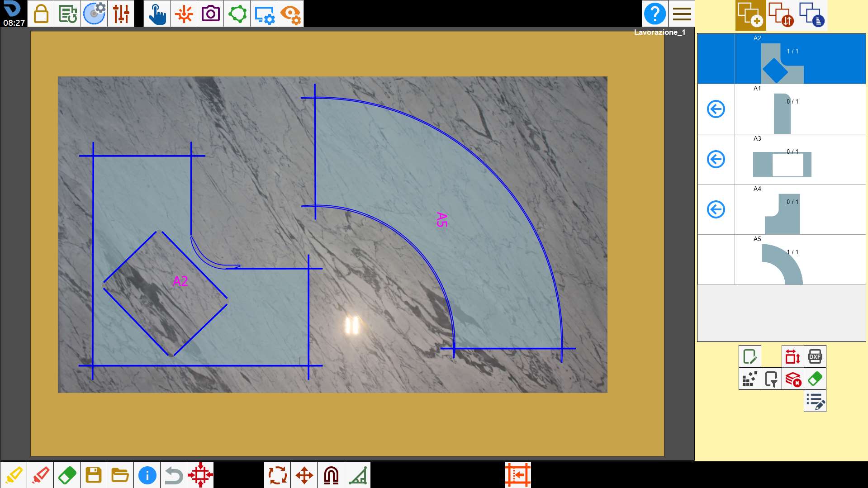Select the yellow highlighter tool
This screenshot has height=488, width=868.
pos(14,475)
